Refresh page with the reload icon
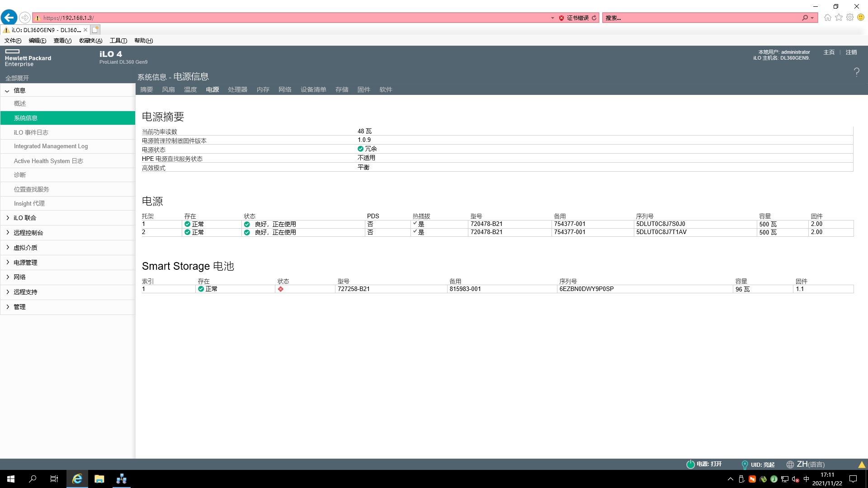868x488 pixels. coord(594,18)
